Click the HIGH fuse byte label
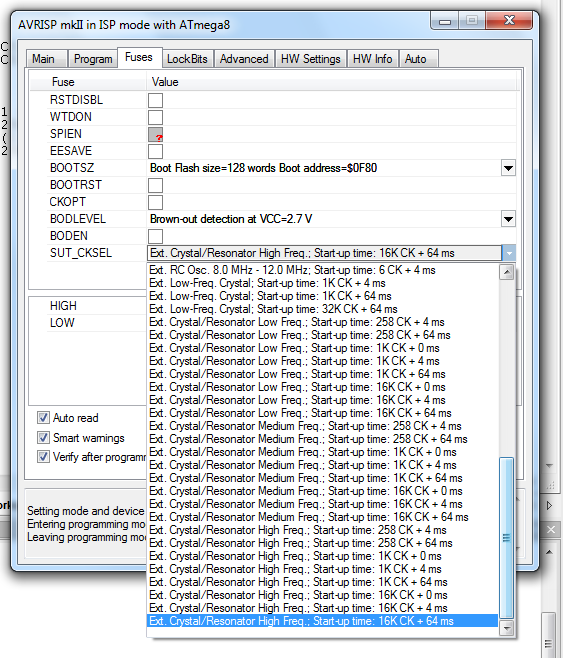563x658 pixels. pyautogui.click(x=63, y=306)
